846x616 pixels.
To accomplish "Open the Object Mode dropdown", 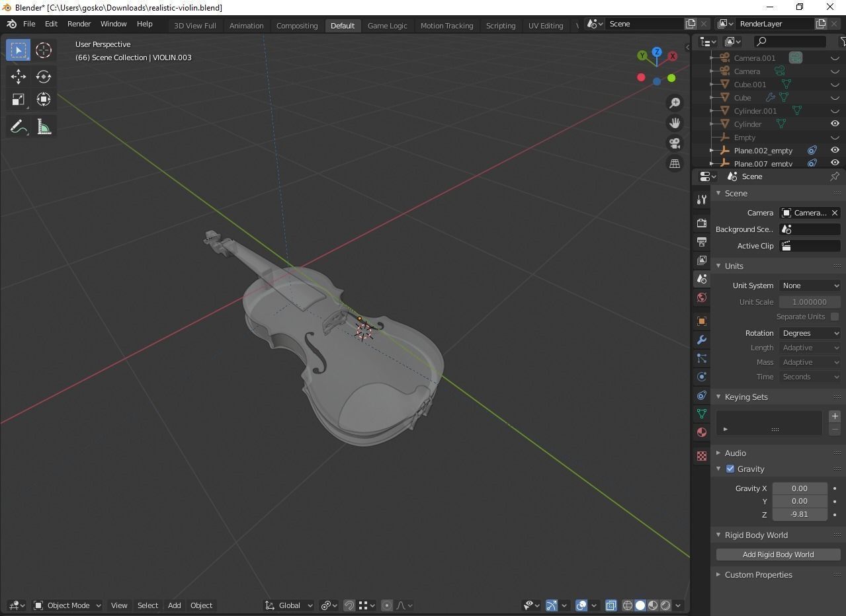I will pyautogui.click(x=67, y=605).
